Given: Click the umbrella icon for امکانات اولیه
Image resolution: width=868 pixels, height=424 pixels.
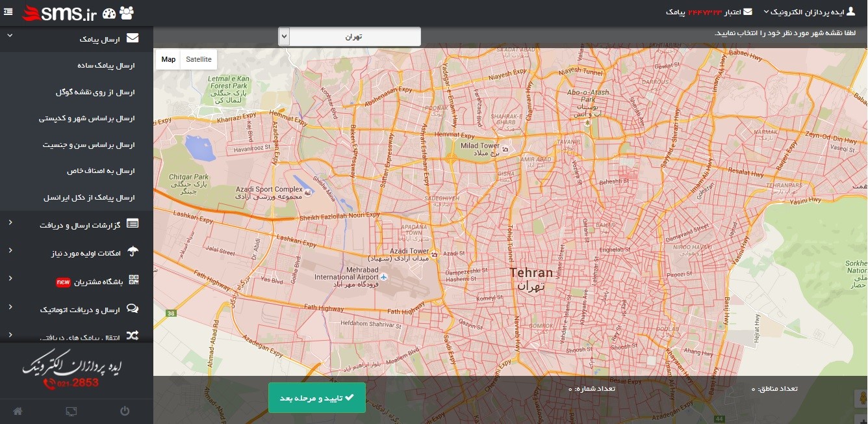Looking at the screenshot, I should pos(133,252).
